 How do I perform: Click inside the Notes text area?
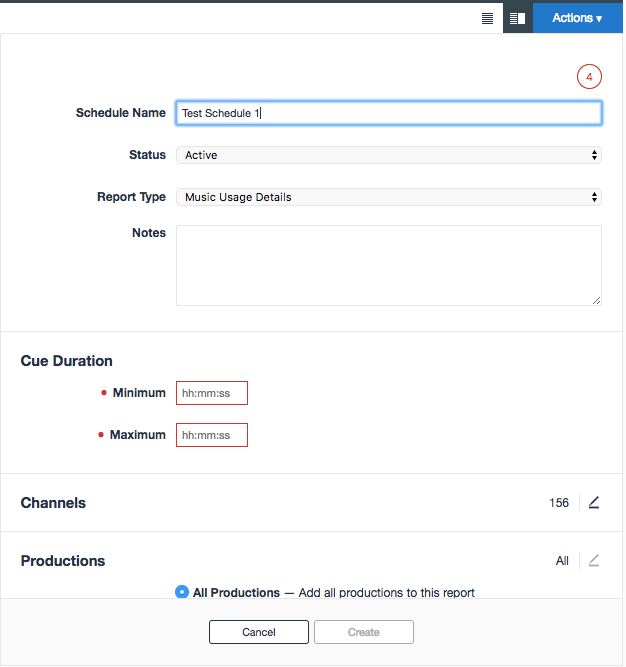389,265
